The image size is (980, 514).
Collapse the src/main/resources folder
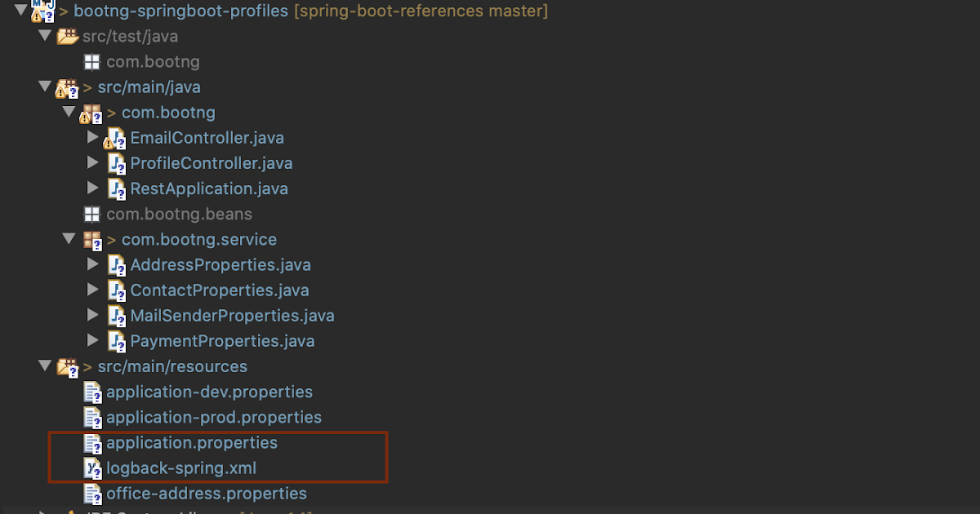coord(45,366)
